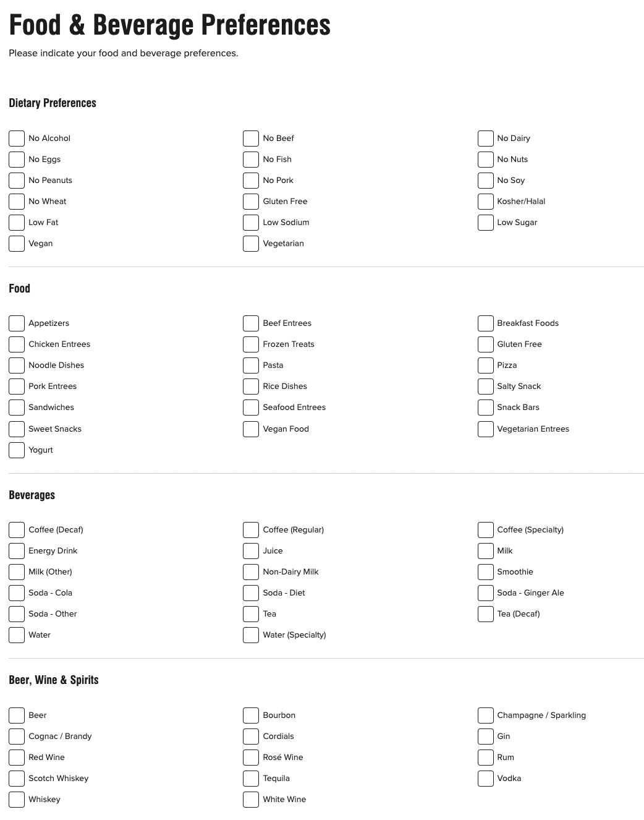This screenshot has width=644, height=820.
Task: Check Coffee (Decaf) under Beverages
Action: [16, 529]
